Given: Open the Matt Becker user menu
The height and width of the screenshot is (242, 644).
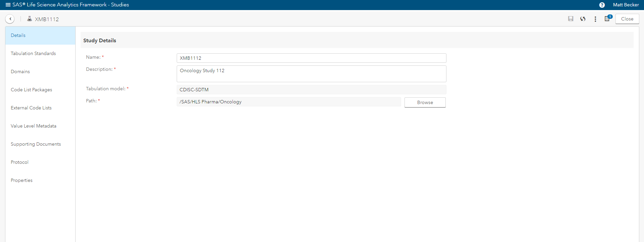Looking at the screenshot, I should point(626,5).
